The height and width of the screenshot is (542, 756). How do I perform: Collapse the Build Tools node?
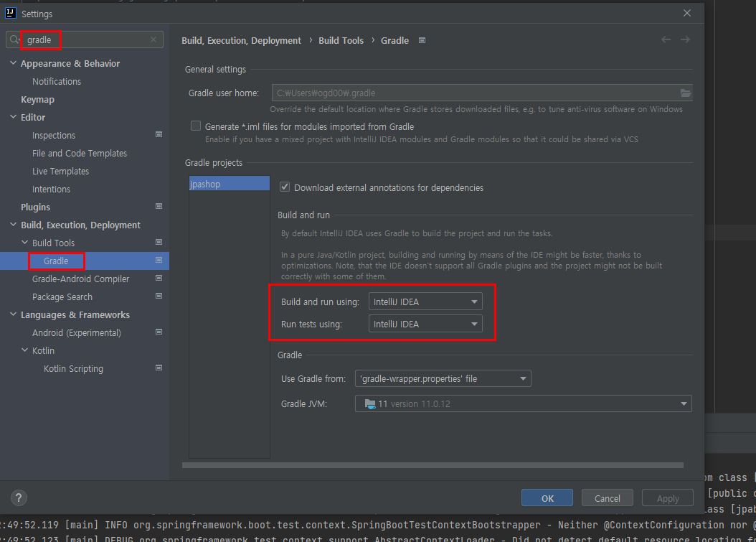(x=25, y=242)
